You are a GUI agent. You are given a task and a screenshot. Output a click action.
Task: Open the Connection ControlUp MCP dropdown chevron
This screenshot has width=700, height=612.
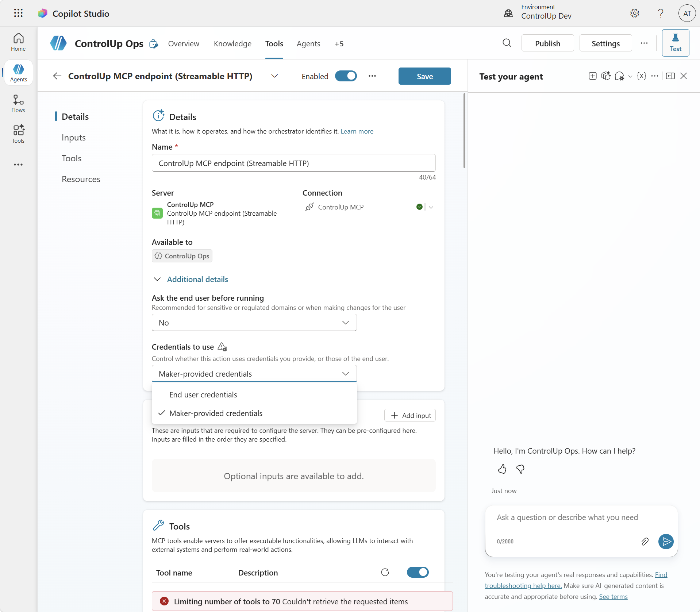tap(431, 207)
